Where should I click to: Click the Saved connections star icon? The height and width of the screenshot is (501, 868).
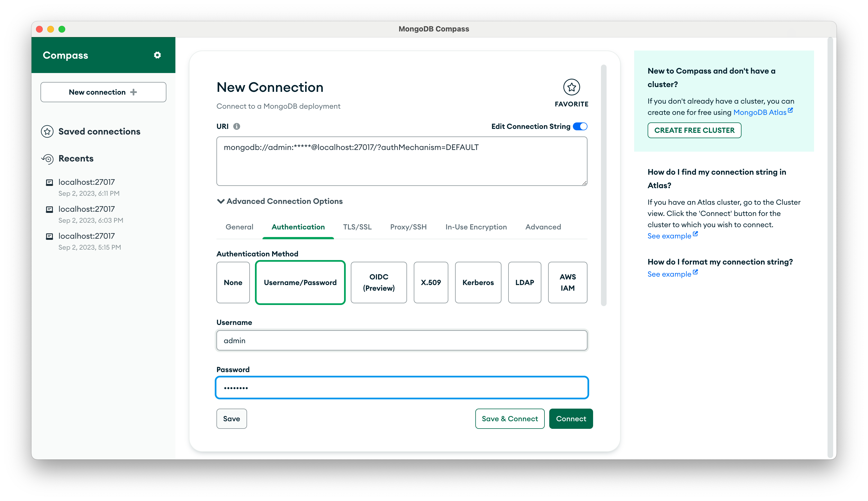tap(47, 131)
